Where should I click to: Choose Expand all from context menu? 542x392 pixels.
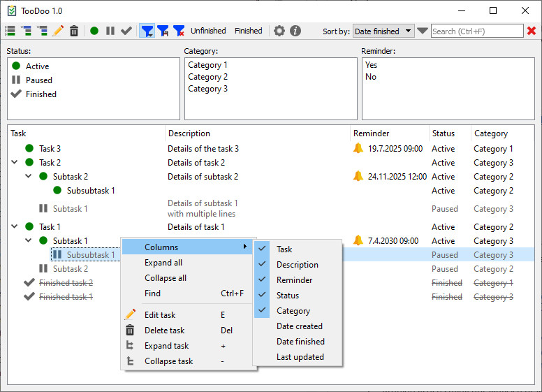click(x=187, y=262)
